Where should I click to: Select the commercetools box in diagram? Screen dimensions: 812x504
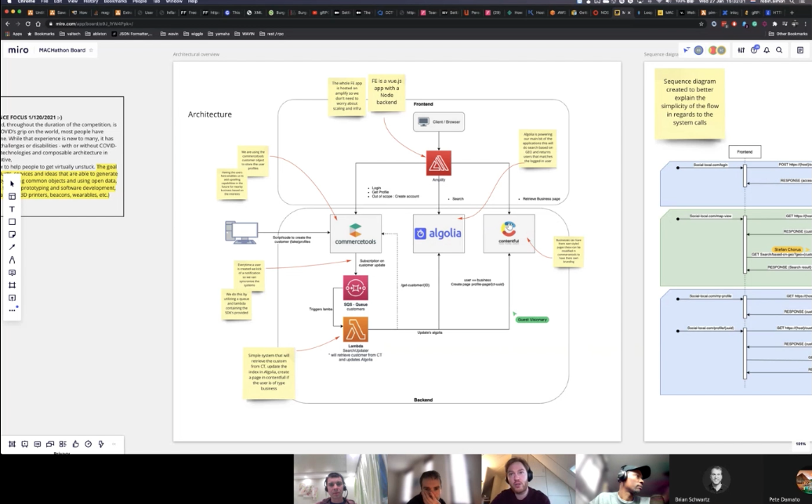(x=356, y=234)
